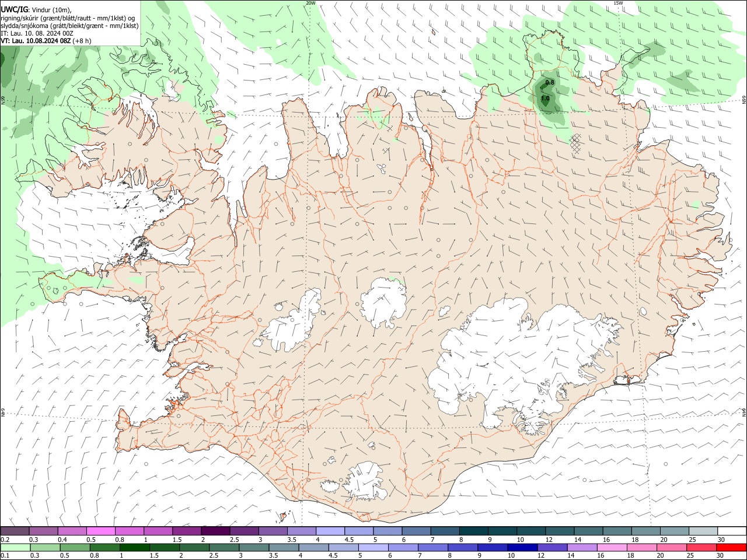Image resolution: width=747 pixels, height=560 pixels.
Task: Click the UWC/IG title in the legend box
Action: click(14, 9)
